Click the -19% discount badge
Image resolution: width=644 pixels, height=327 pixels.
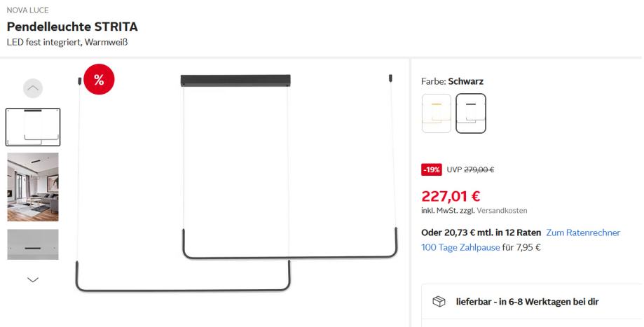point(431,170)
